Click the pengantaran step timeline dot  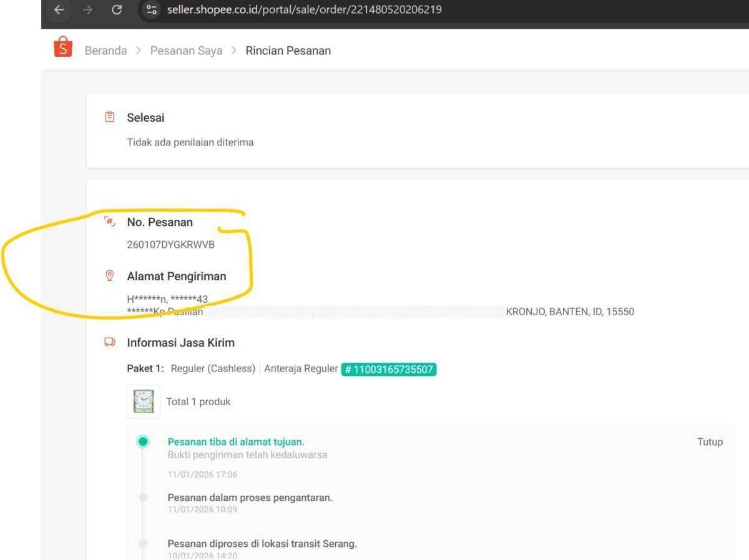(144, 498)
